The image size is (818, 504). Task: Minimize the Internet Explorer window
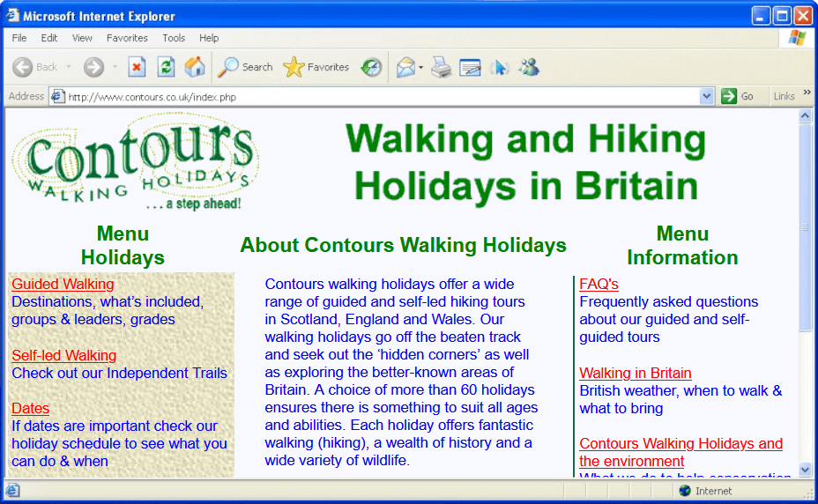pyautogui.click(x=761, y=16)
